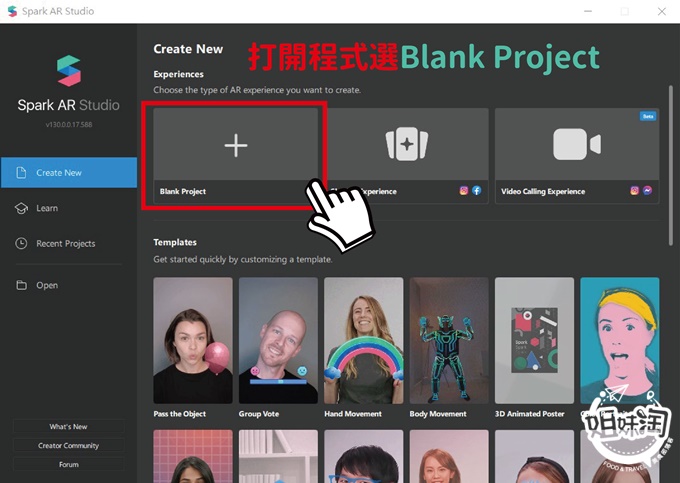Screen dimensions: 680x483
Task: Click the plus icon for Blank Project
Action: pos(236,145)
